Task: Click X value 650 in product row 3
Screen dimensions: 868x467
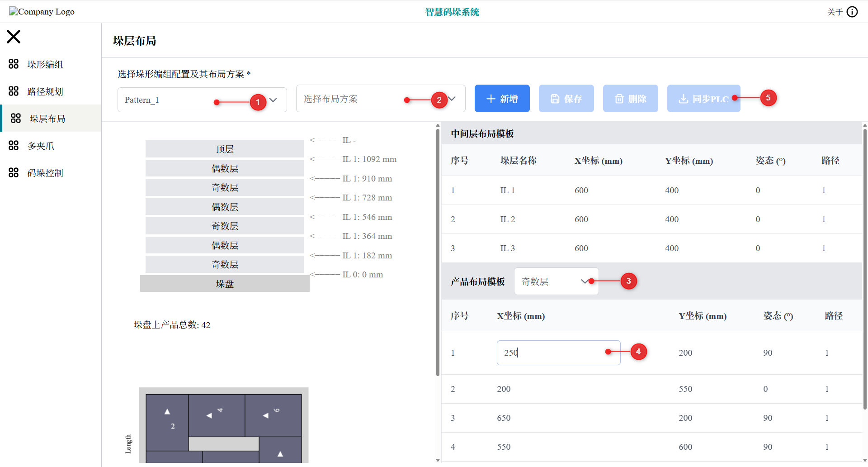Action: 504,418
